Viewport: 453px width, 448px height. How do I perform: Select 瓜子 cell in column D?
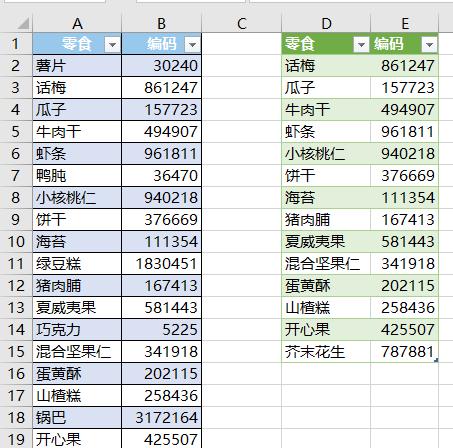pyautogui.click(x=326, y=88)
